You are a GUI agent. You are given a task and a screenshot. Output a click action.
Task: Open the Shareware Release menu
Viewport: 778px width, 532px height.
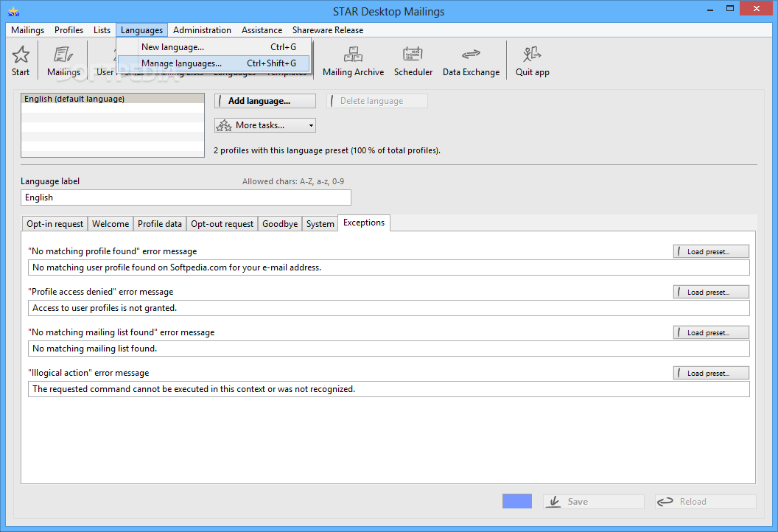(x=327, y=29)
